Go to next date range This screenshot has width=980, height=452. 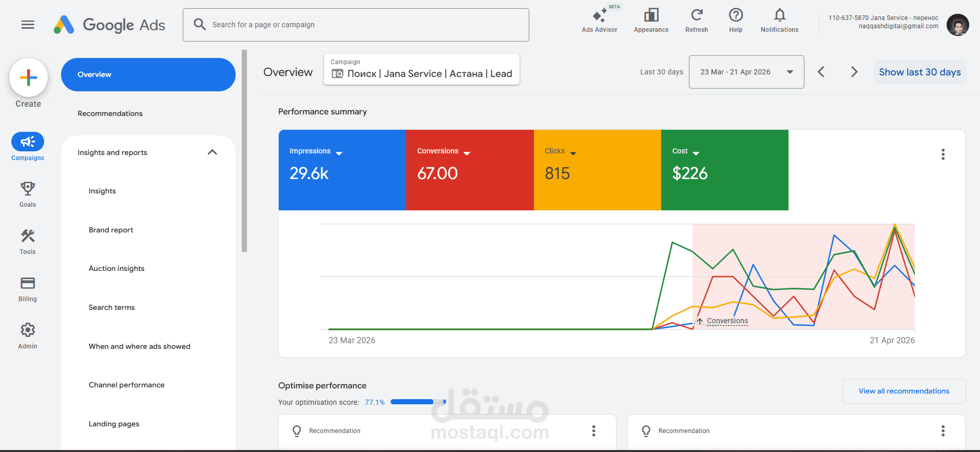[x=854, y=72]
